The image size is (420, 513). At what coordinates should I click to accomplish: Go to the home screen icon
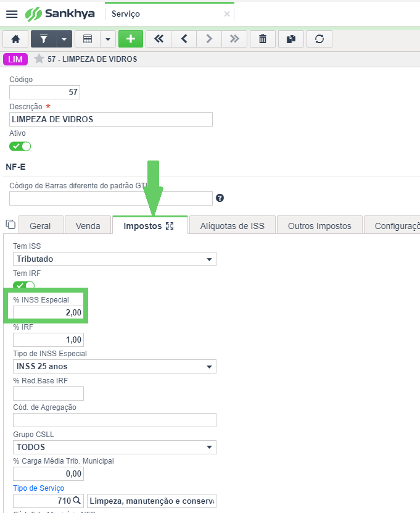click(15, 40)
